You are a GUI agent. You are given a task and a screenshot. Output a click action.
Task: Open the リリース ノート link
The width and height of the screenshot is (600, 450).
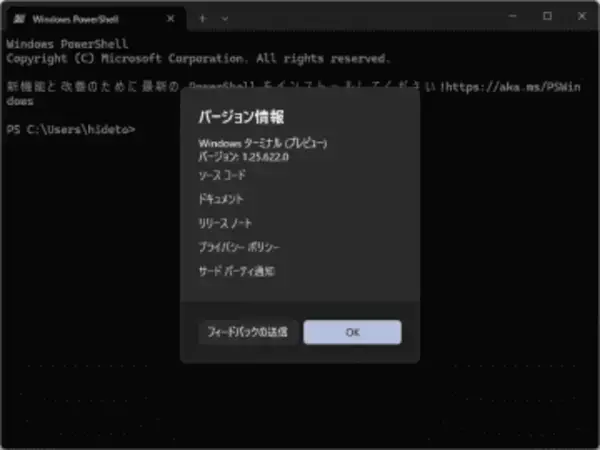click(225, 223)
